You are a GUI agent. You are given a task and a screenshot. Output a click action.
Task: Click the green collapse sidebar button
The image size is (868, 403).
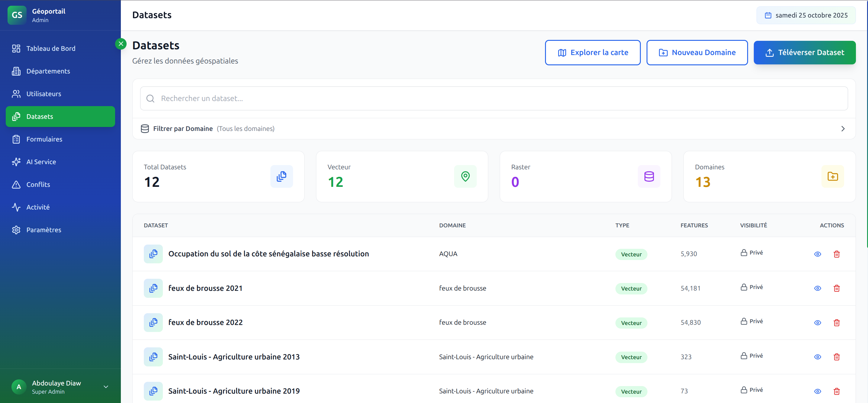(121, 44)
